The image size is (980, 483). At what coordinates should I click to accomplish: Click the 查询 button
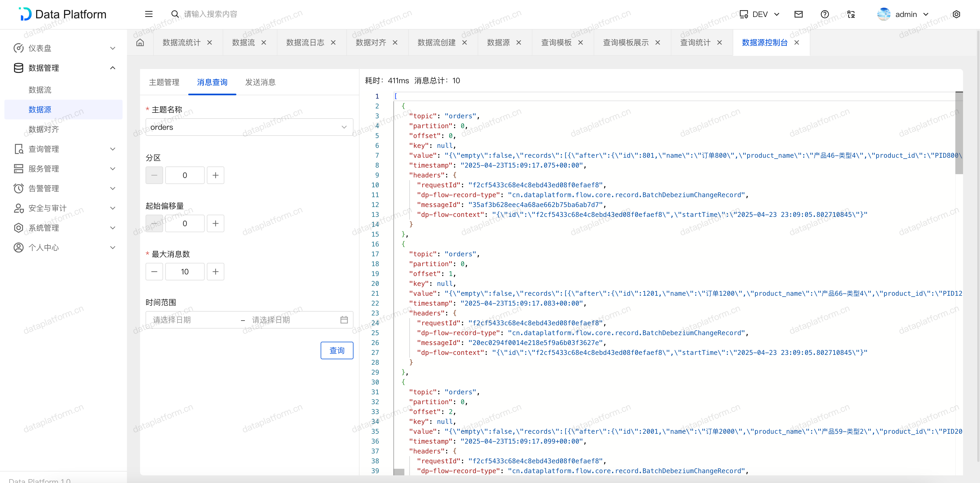click(x=337, y=350)
